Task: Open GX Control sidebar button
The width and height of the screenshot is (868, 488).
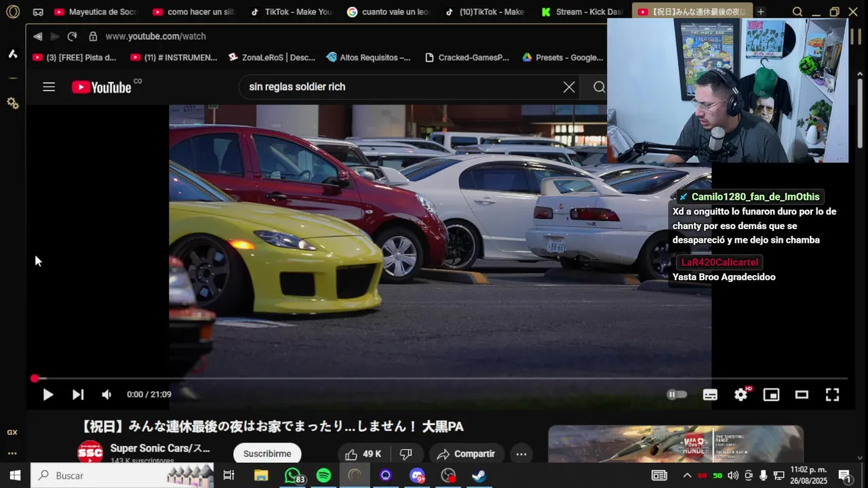Action: (12, 432)
